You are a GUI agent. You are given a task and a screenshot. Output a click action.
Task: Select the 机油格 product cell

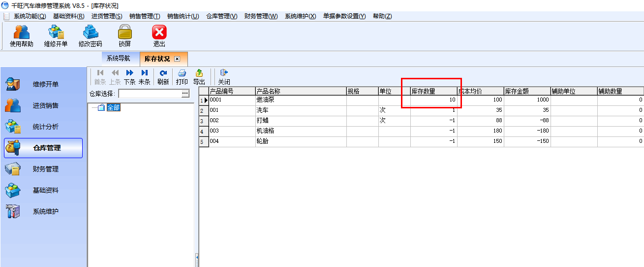(x=301, y=131)
